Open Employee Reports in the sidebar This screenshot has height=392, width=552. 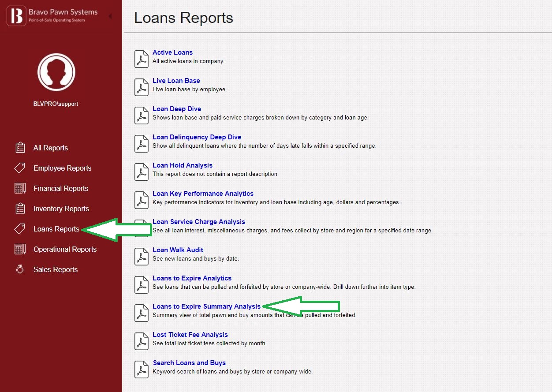click(x=62, y=168)
